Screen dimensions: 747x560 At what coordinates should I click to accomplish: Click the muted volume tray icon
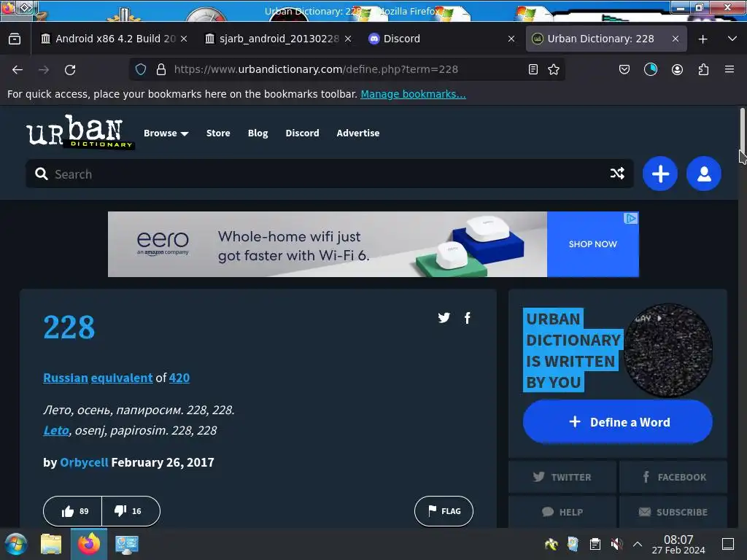616,544
